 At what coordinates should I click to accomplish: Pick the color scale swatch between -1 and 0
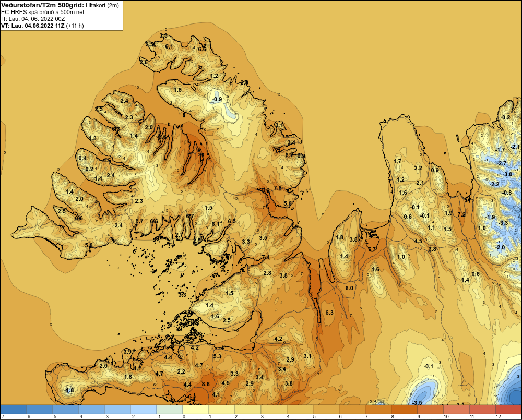click(x=170, y=410)
